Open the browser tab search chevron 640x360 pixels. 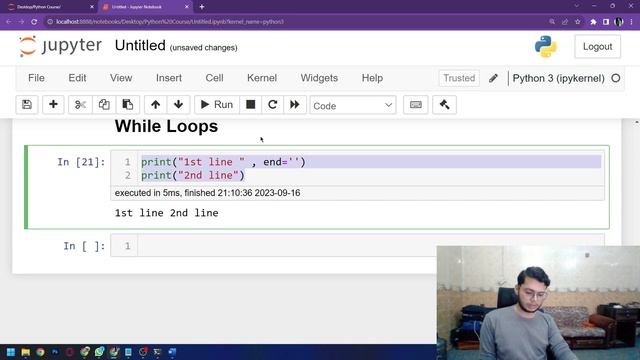tap(576, 6)
